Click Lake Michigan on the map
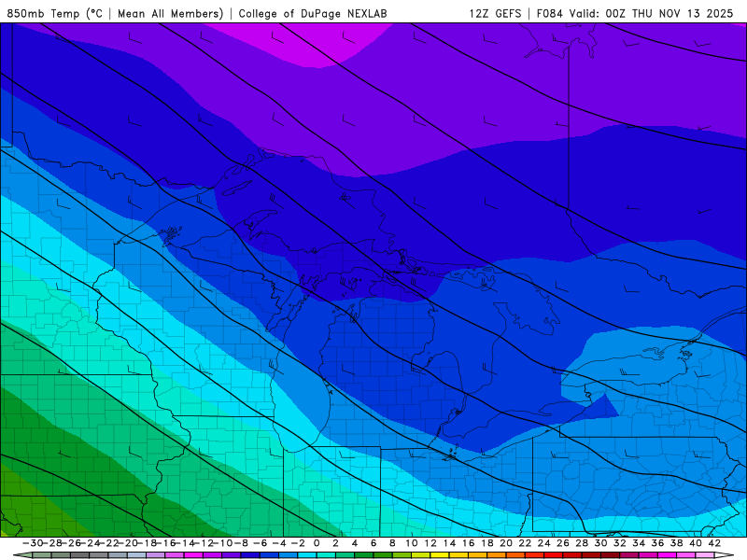Image resolution: width=747 pixels, height=560 pixels. tap(303, 390)
